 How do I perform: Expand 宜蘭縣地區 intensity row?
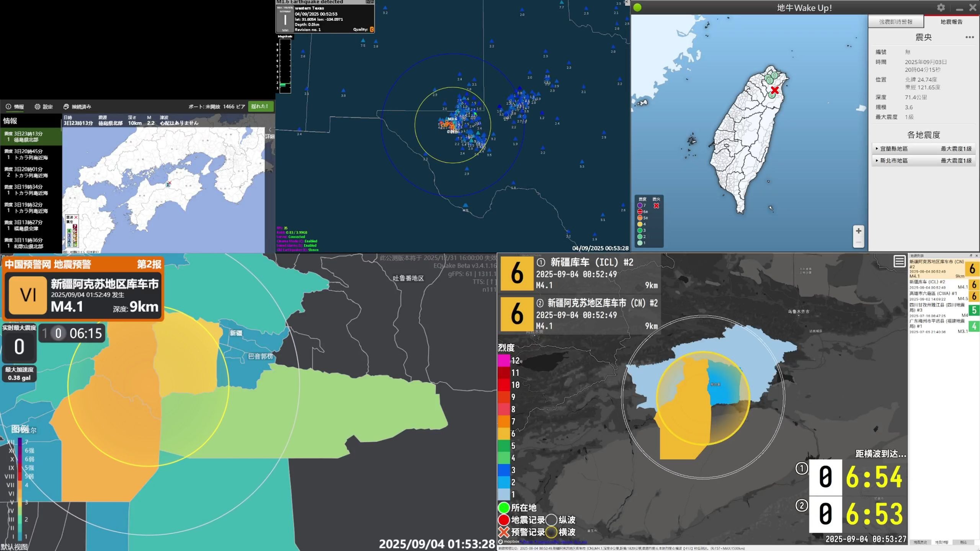923,148
